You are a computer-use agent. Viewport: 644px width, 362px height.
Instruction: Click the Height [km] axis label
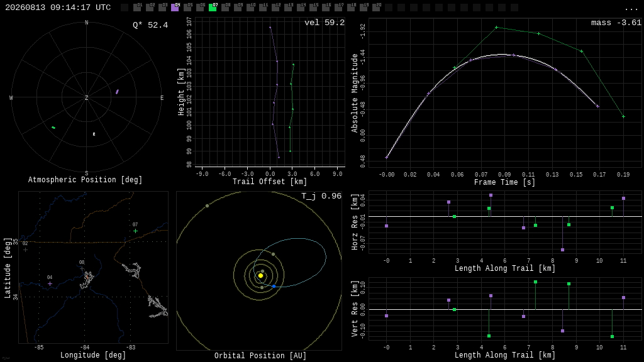coord(181,92)
